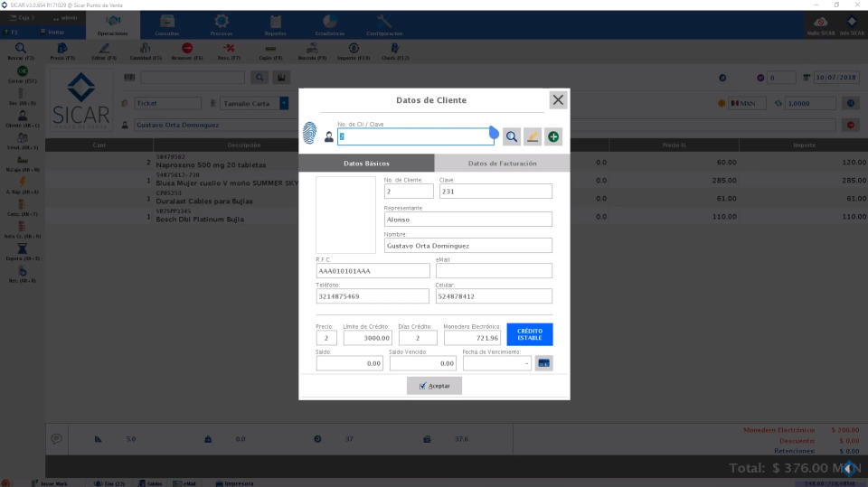Open the calendar for Fecha de Vencimiento

click(x=543, y=363)
